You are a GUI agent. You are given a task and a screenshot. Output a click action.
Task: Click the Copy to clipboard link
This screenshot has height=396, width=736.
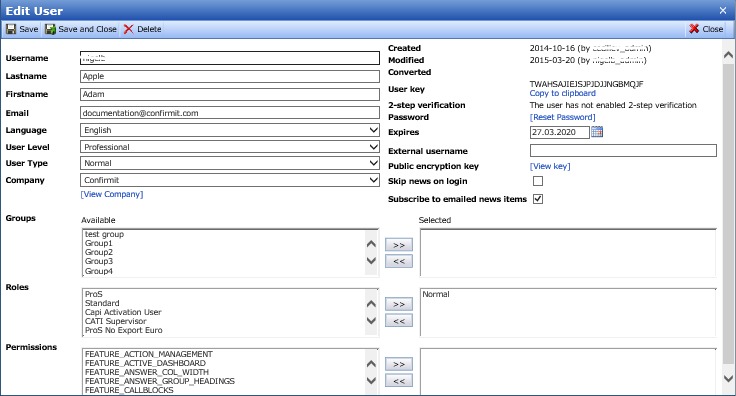pos(562,93)
